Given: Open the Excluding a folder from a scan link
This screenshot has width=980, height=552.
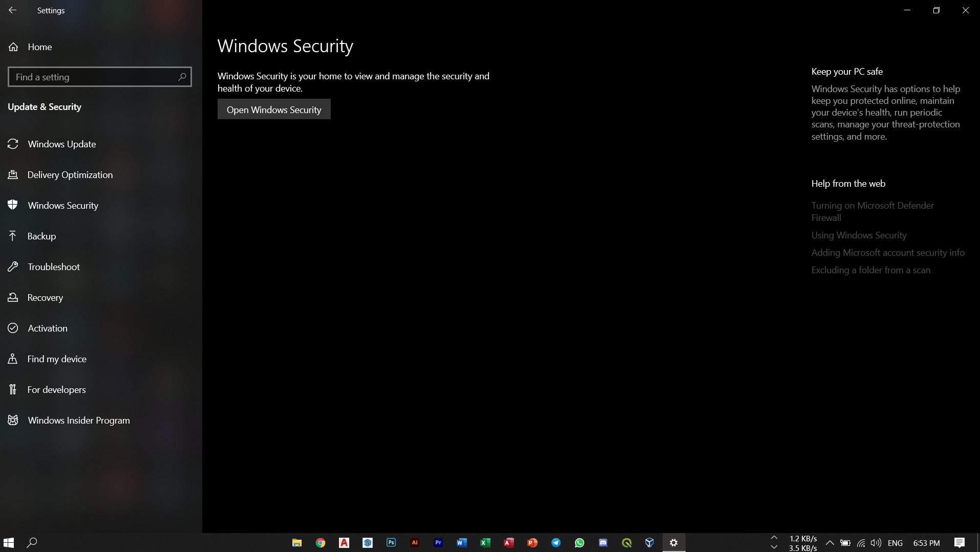Looking at the screenshot, I should click(871, 270).
